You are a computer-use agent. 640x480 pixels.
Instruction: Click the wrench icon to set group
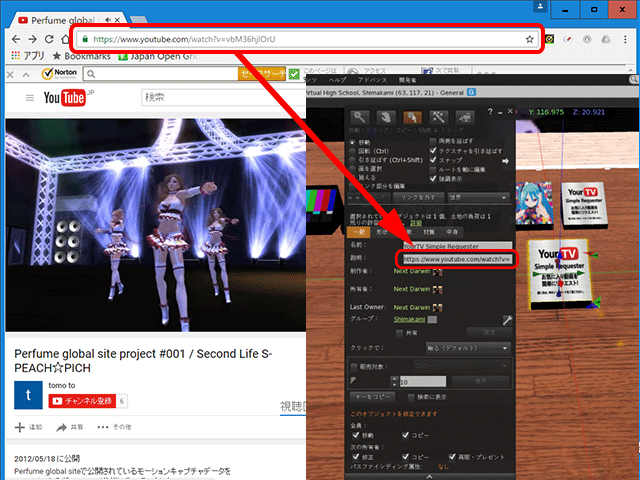tap(507, 320)
